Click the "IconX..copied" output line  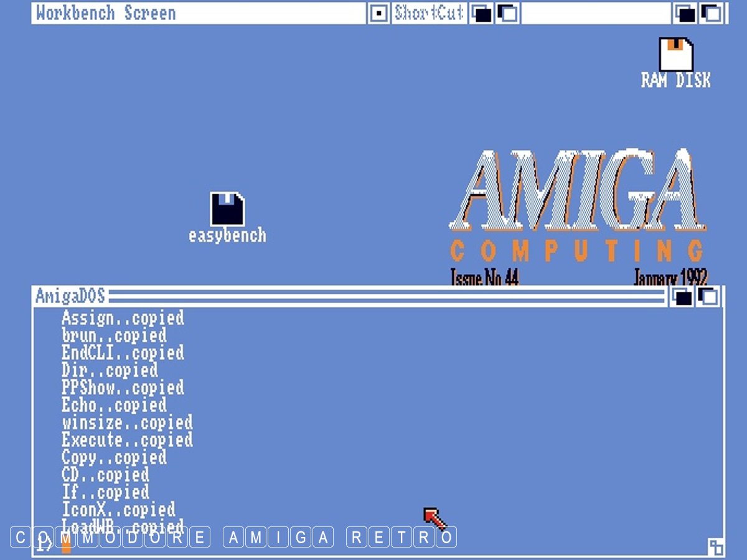pos(118,510)
